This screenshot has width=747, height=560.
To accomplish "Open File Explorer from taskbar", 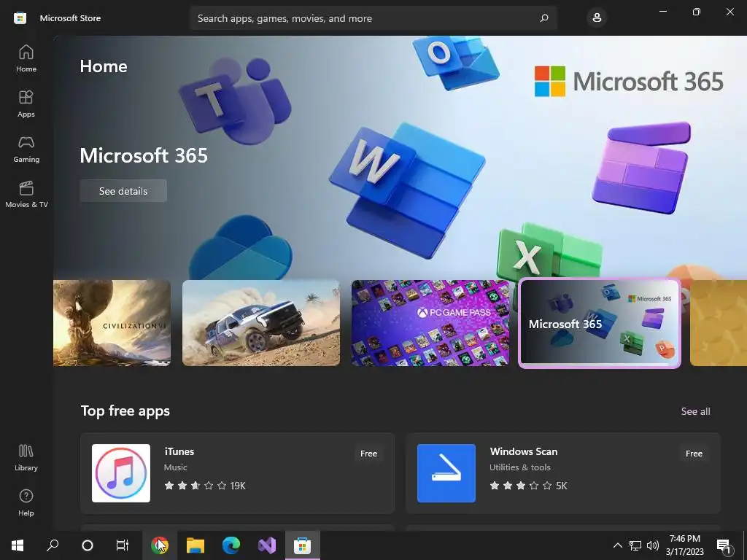I will coord(196,545).
